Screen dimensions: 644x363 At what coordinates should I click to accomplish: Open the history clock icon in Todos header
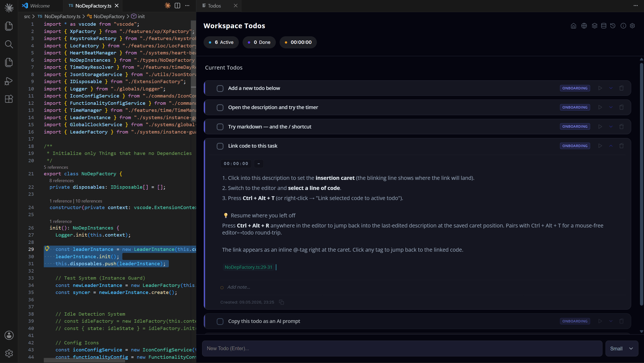(x=613, y=26)
